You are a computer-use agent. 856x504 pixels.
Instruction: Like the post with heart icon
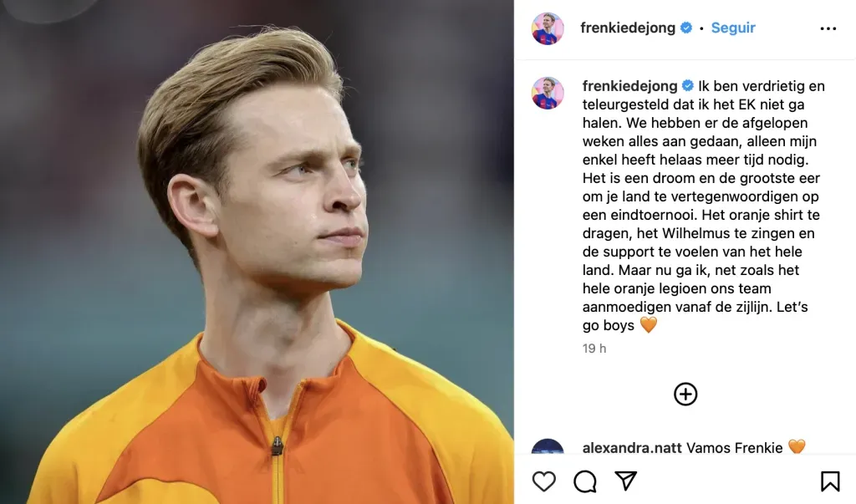click(x=544, y=481)
